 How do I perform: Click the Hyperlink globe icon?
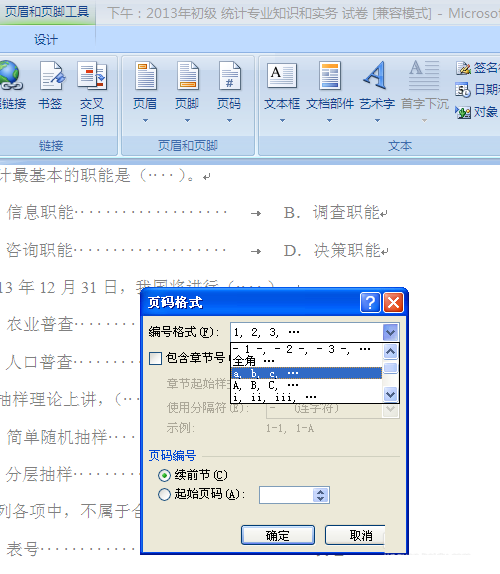[11, 76]
